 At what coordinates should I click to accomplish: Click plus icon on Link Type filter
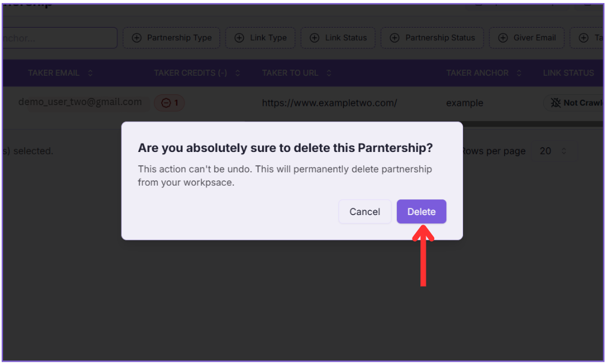[x=239, y=38]
